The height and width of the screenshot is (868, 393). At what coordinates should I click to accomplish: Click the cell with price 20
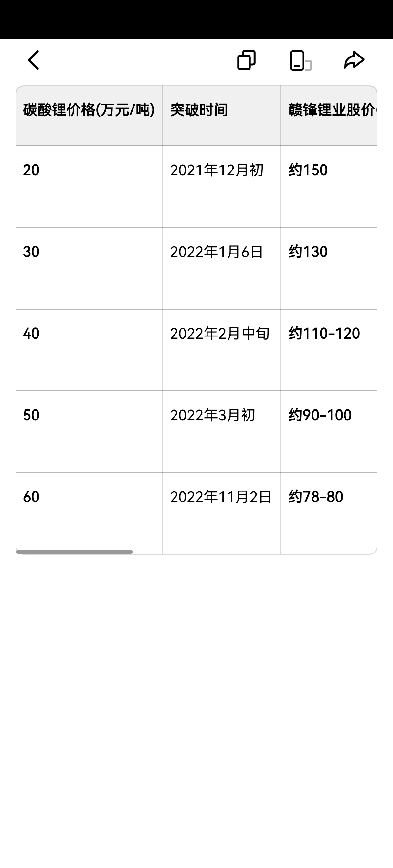(31, 170)
